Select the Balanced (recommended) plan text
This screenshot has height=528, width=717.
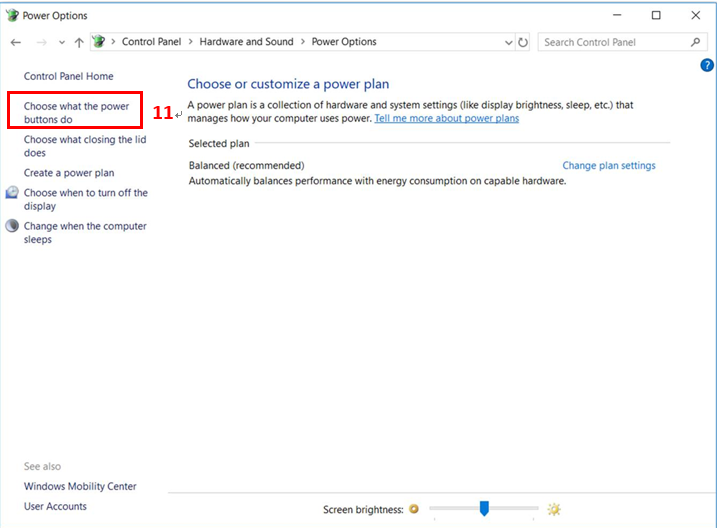(246, 165)
